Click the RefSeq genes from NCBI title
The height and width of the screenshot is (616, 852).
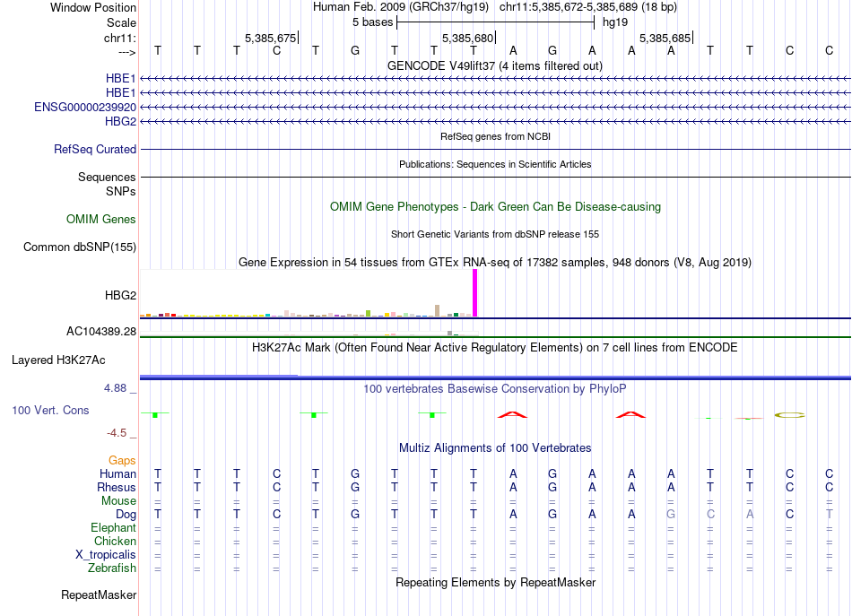(x=496, y=136)
